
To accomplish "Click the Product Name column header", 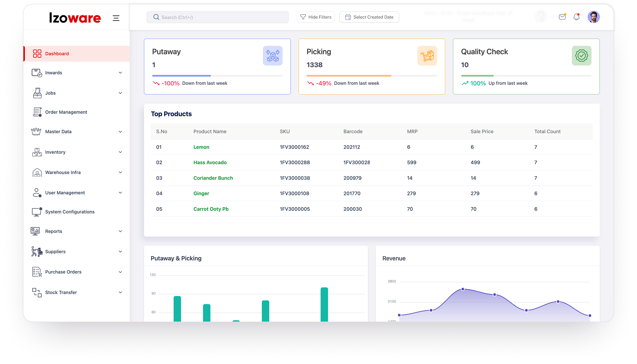I will point(210,131).
